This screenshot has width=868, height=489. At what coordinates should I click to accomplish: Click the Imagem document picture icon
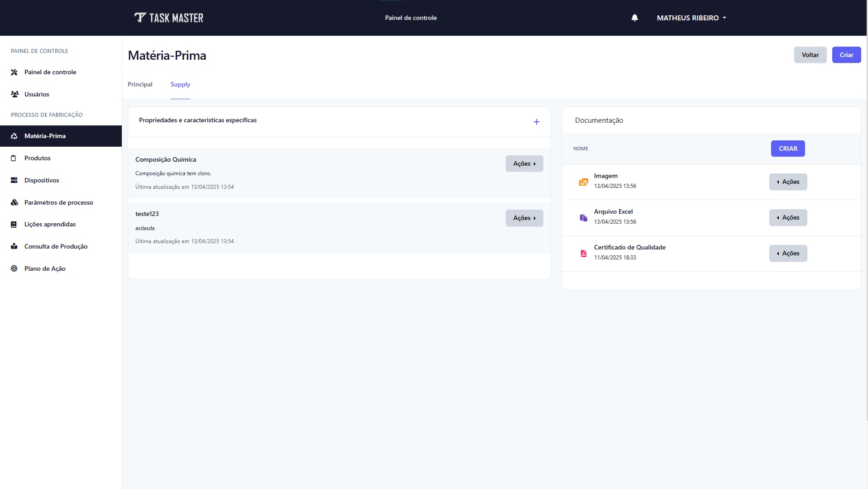point(583,182)
